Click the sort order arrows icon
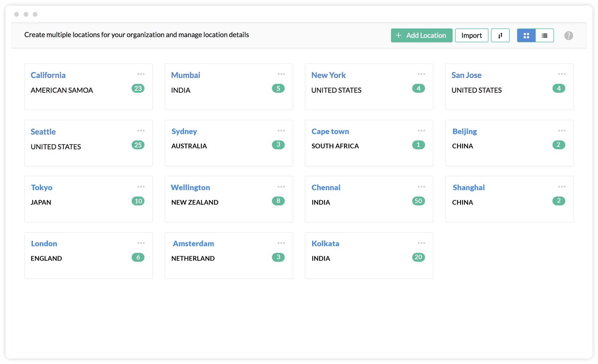598x364 pixels. pyautogui.click(x=500, y=36)
